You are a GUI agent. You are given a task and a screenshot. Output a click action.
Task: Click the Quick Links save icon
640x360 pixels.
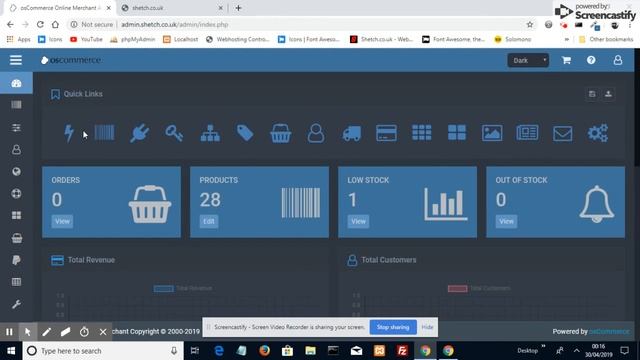pos(592,94)
